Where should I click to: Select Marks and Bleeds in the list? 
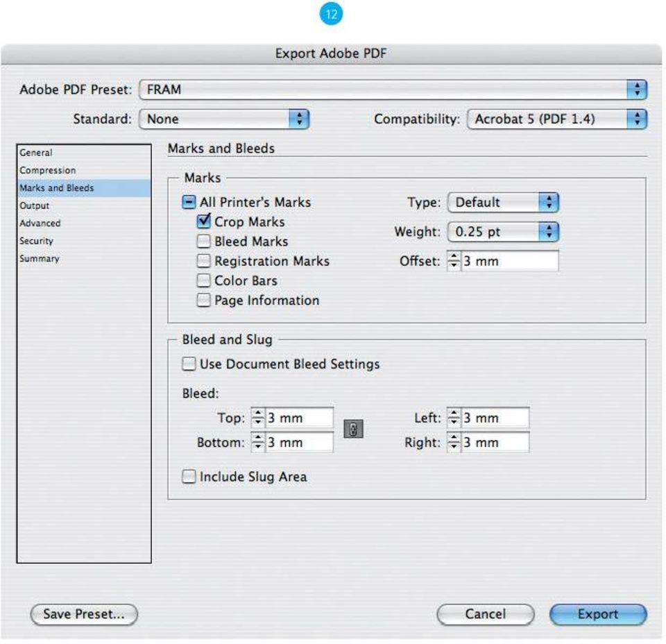coord(84,188)
